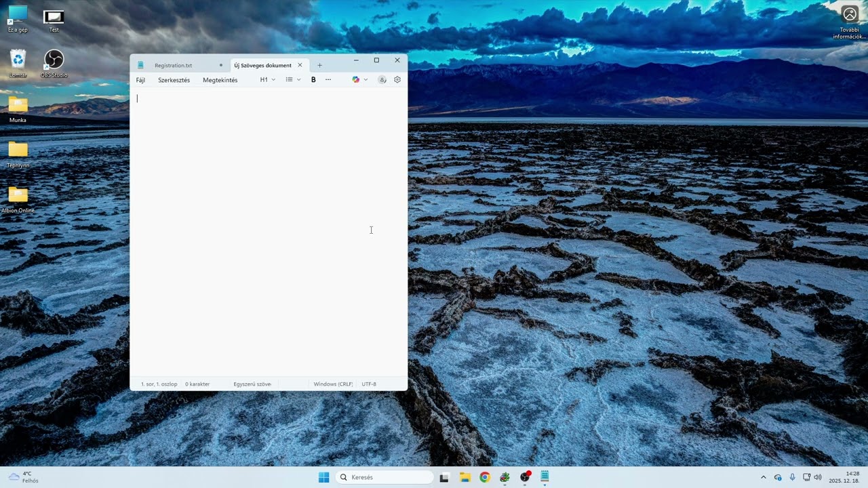Open the more formatting options ellipsis

[328, 80]
